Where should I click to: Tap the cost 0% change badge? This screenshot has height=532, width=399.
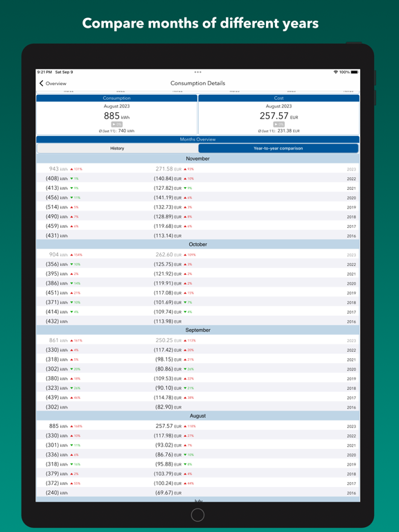(x=279, y=125)
